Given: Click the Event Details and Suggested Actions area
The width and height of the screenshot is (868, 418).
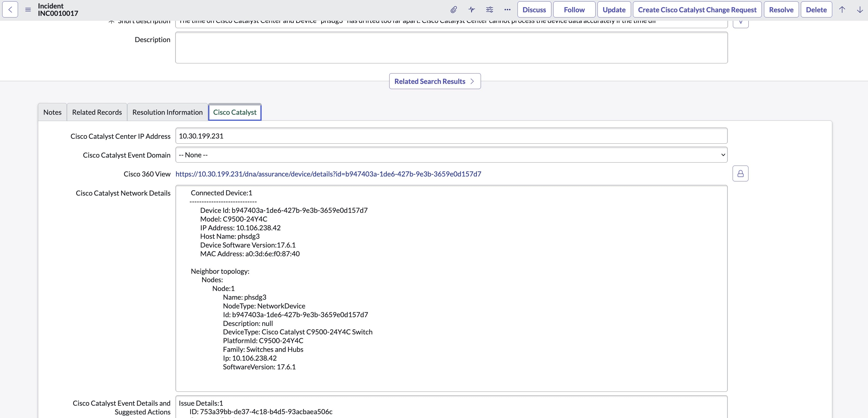Looking at the screenshot, I should [451, 407].
